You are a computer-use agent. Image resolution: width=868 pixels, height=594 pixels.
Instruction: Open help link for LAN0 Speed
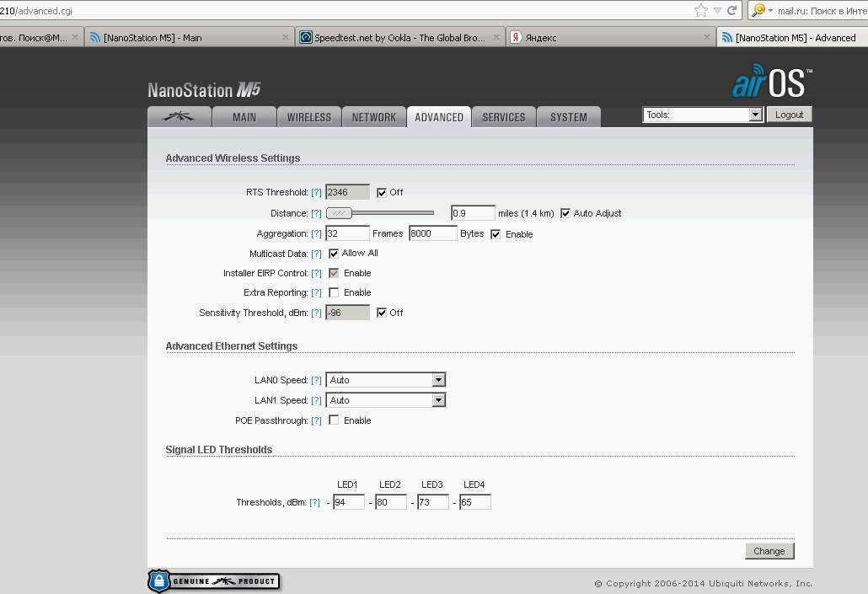[316, 380]
